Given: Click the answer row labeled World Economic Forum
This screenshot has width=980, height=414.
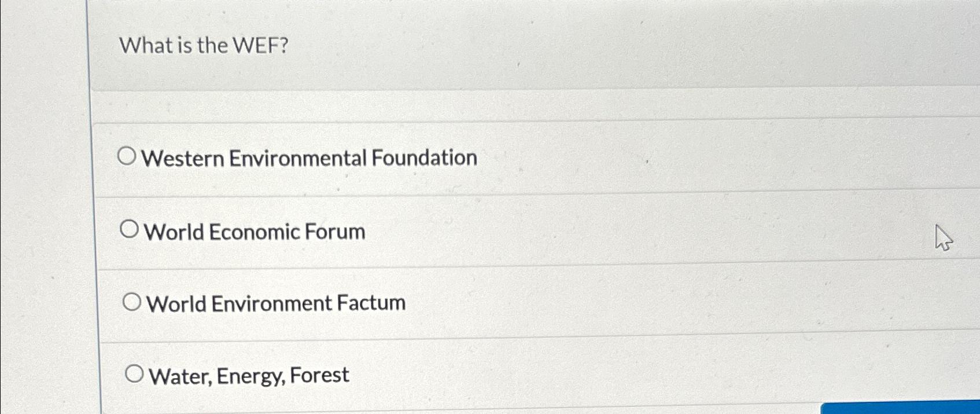Looking at the screenshot, I should click(255, 230).
